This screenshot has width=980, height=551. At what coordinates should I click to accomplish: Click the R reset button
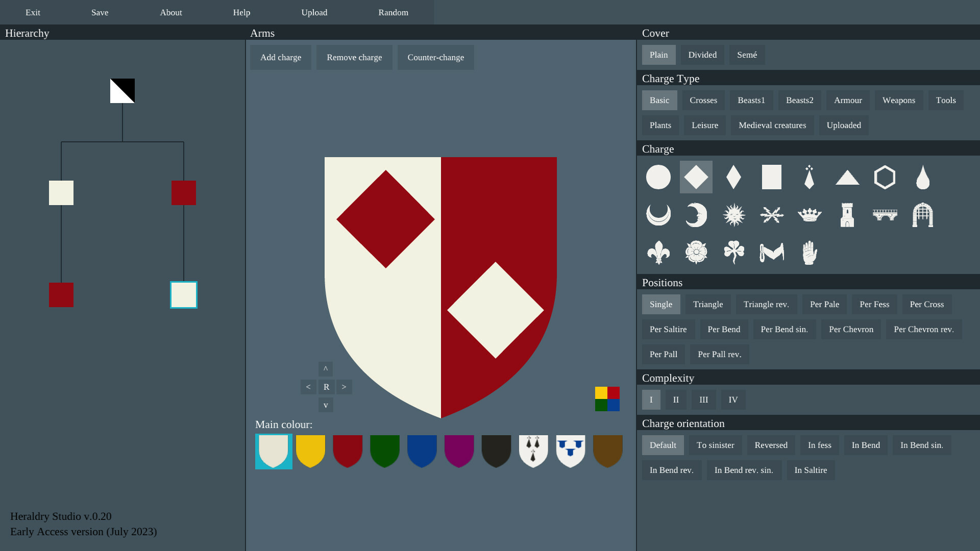(x=326, y=387)
